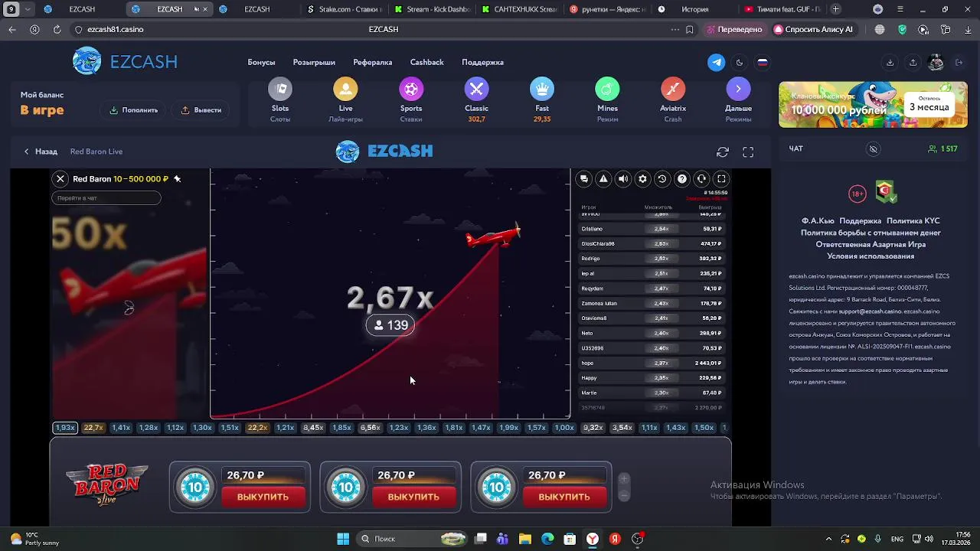Open the user profile avatar
Viewport: 980px width, 551px height.
tap(936, 63)
